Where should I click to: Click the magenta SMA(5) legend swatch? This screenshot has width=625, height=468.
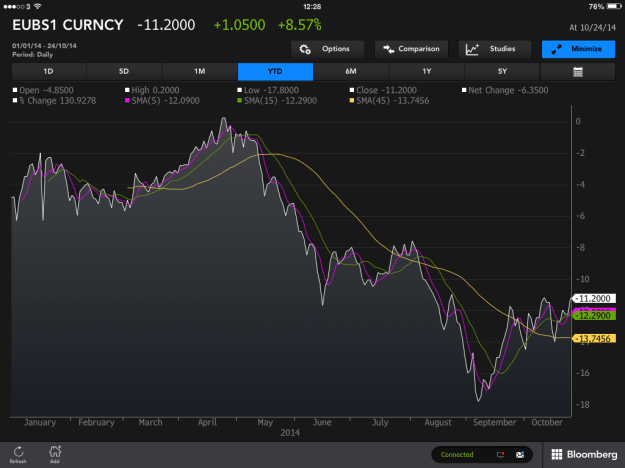pos(127,100)
